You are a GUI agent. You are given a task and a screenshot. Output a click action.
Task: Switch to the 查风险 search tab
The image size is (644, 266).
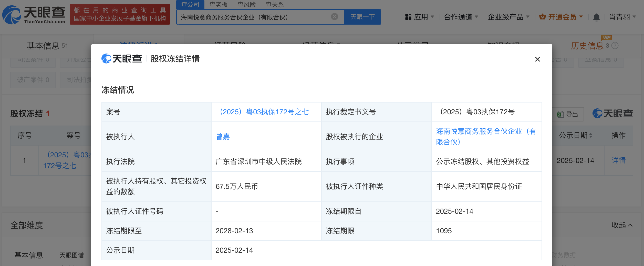(246, 5)
